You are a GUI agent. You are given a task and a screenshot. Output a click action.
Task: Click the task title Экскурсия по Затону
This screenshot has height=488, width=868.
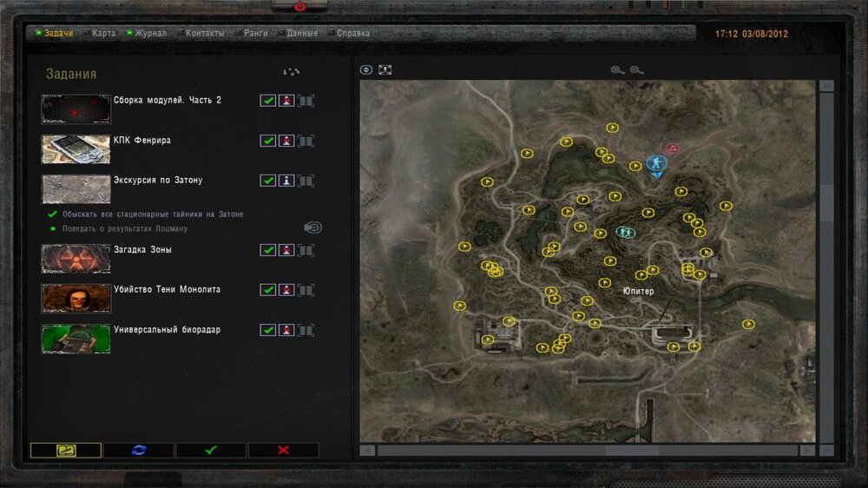[x=158, y=180]
